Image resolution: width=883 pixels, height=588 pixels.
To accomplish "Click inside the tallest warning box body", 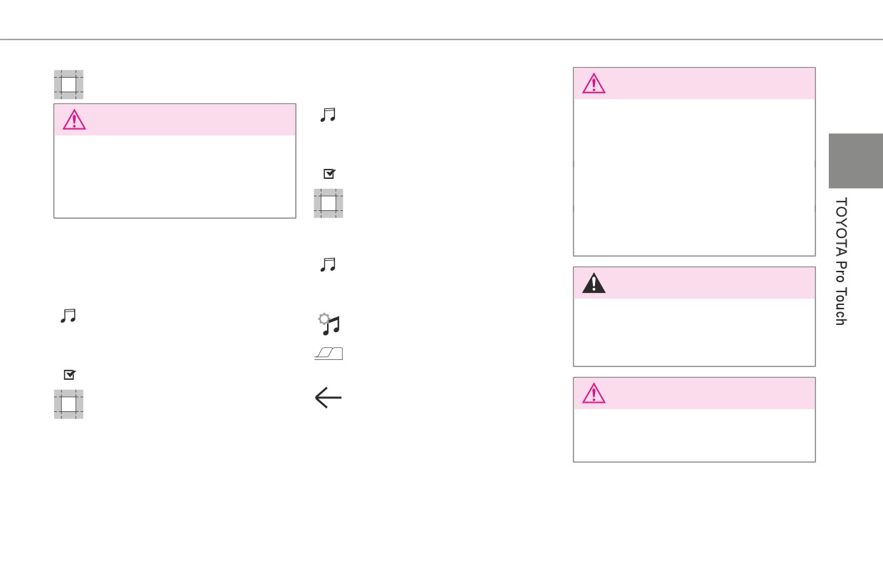I will [694, 177].
